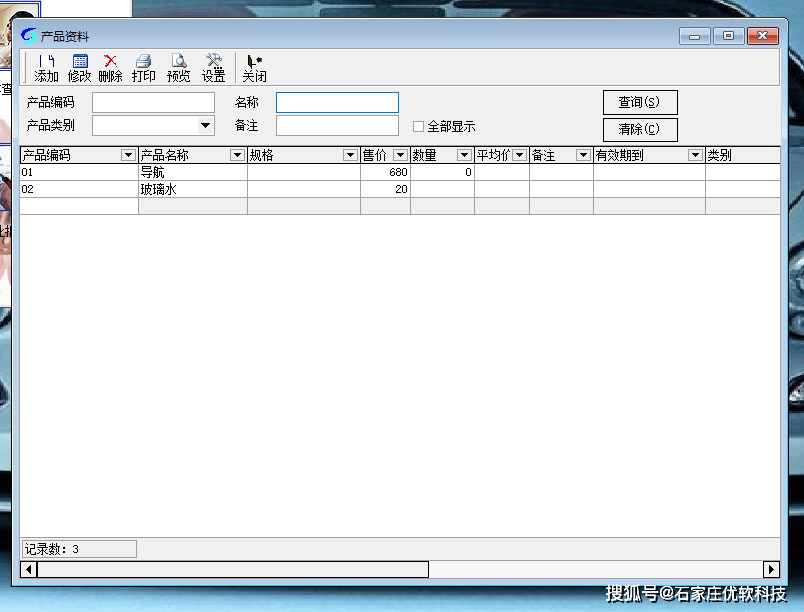This screenshot has height=612, width=804.
Task: Open 设置 (Settings) from the toolbar
Action: (x=213, y=68)
